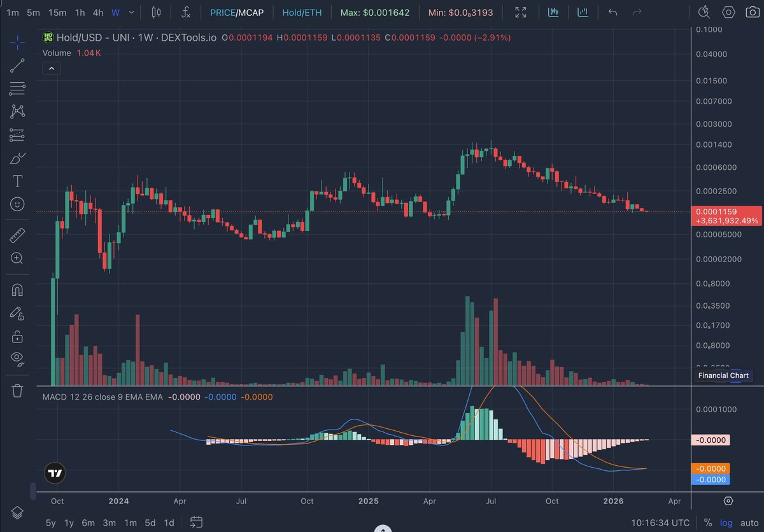The image size is (764, 532).
Task: Collapse the legend using chevron below Volume
Action: click(52, 68)
